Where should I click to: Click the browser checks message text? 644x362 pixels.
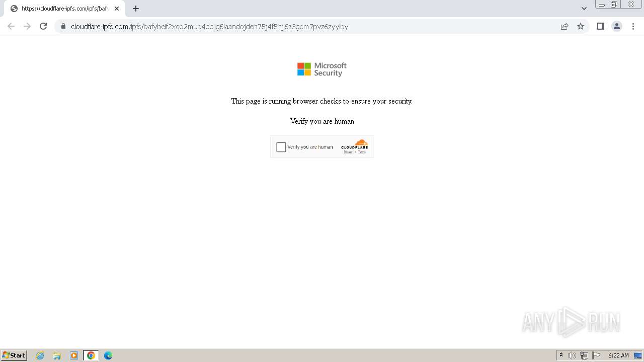click(322, 101)
